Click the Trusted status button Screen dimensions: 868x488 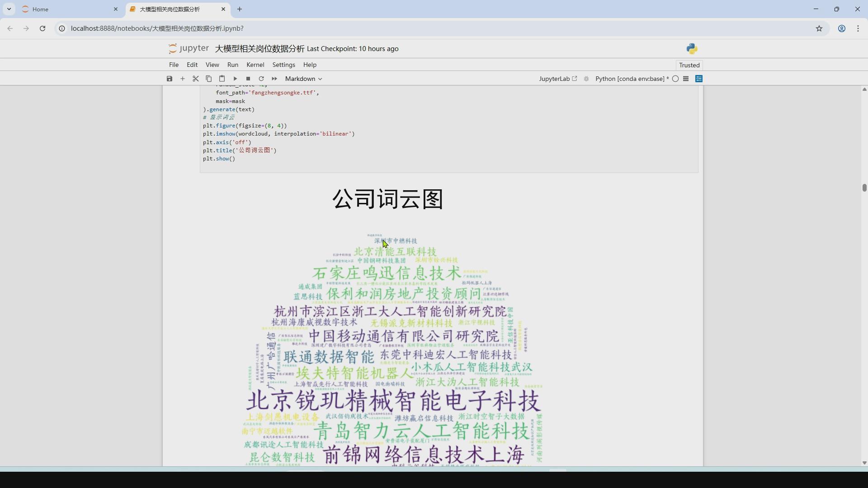[689, 65]
